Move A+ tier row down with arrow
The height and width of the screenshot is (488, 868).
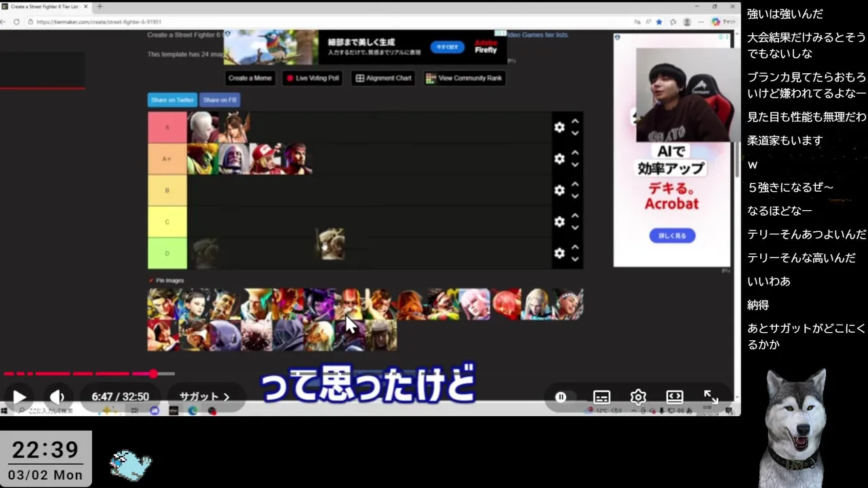click(x=575, y=165)
